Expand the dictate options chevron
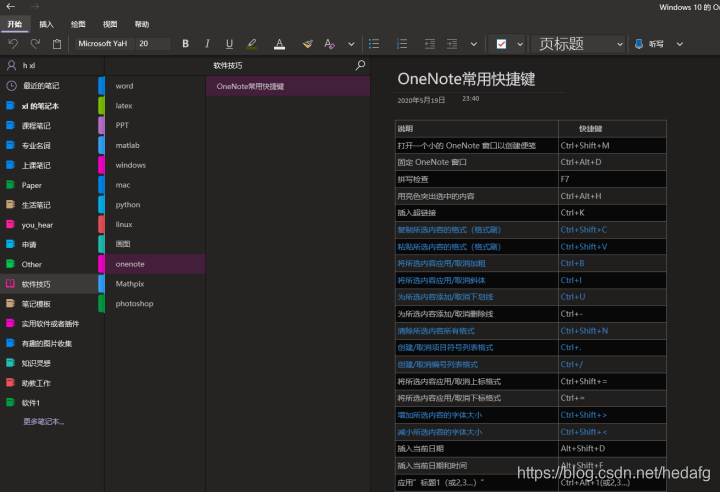Screen dimensions: 720x492 point(680,44)
